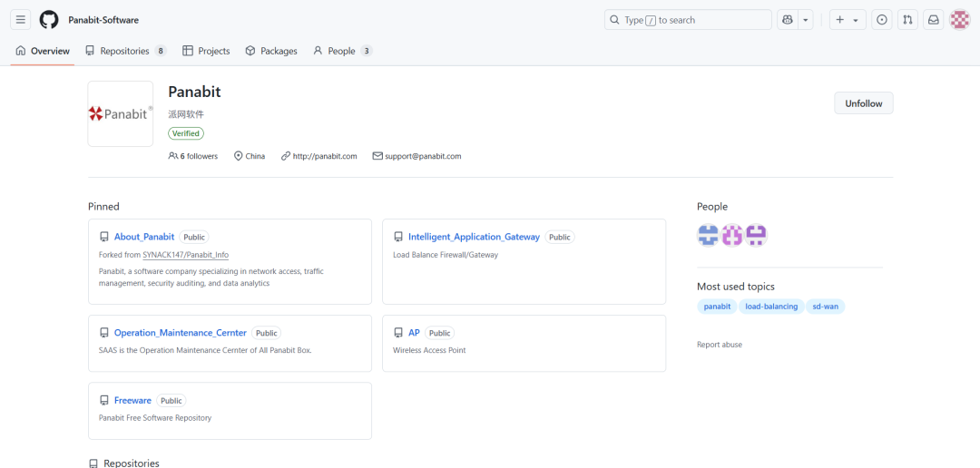Open the Operation_Maintenance_Cernter repository
Viewport: 980px width, 468px height.
(181, 333)
